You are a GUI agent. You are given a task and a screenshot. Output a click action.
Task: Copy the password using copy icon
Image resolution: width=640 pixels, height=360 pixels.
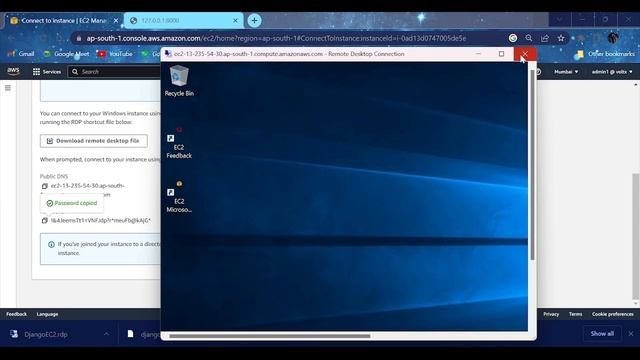click(44, 220)
